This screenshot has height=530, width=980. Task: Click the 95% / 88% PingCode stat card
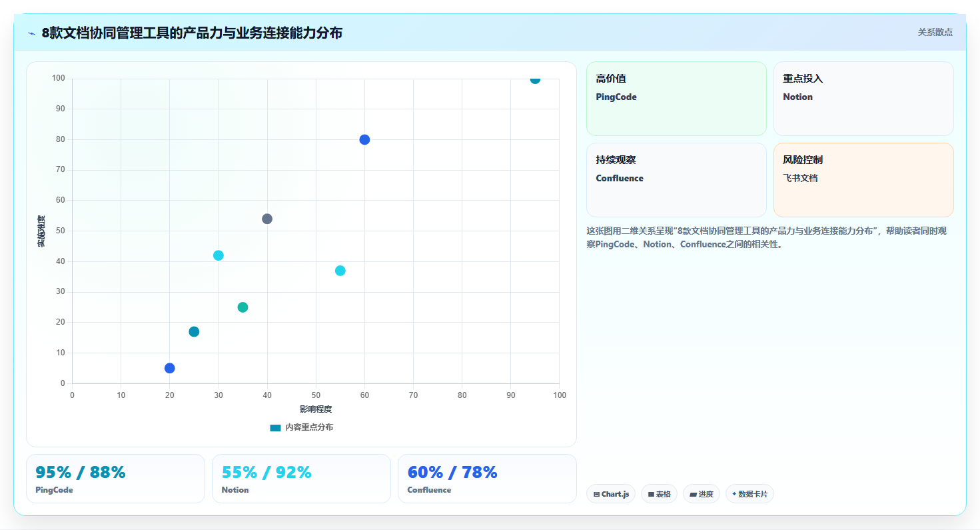click(x=115, y=479)
